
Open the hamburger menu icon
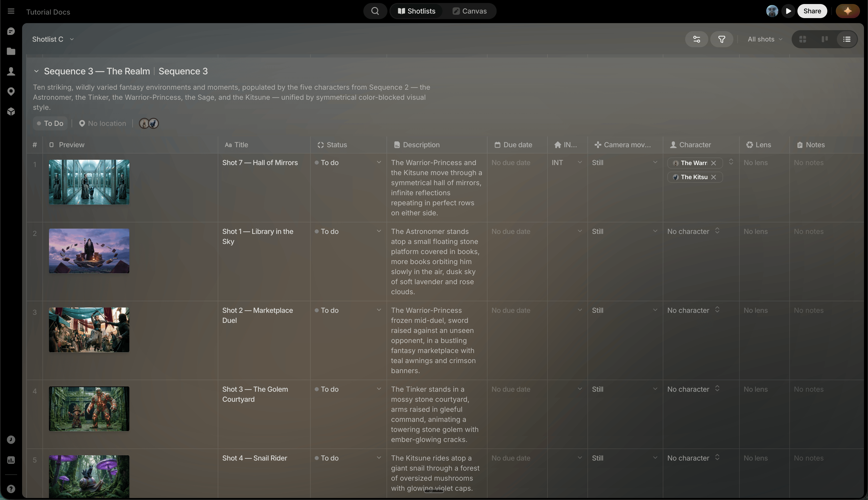(11, 11)
